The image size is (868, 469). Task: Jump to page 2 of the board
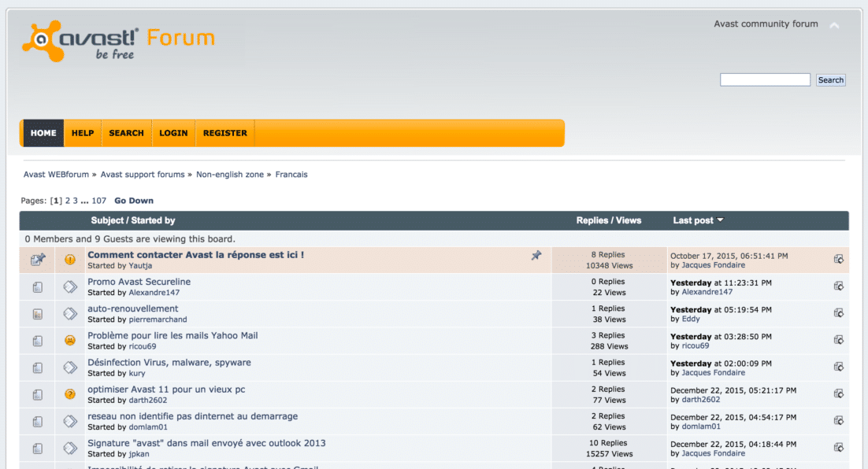(x=68, y=201)
